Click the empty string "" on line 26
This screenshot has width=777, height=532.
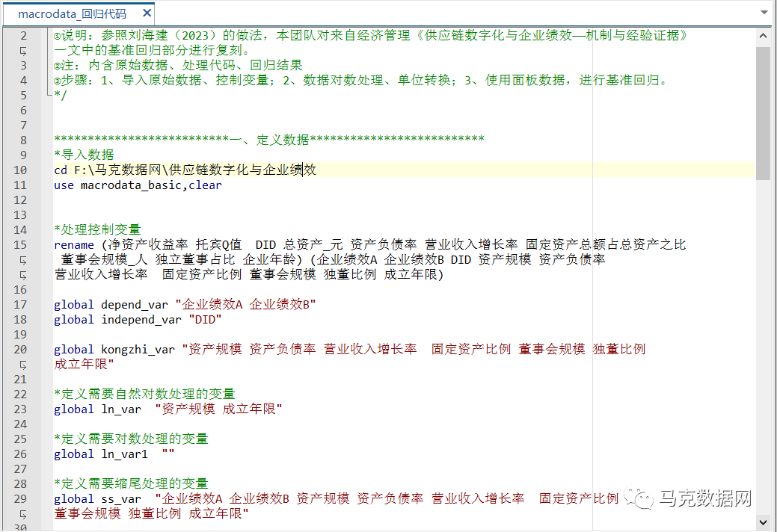click(168, 454)
